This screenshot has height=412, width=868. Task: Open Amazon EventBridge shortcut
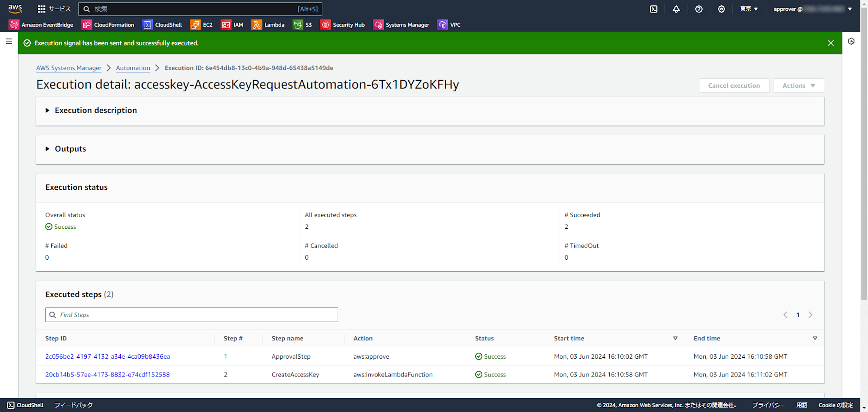click(41, 25)
